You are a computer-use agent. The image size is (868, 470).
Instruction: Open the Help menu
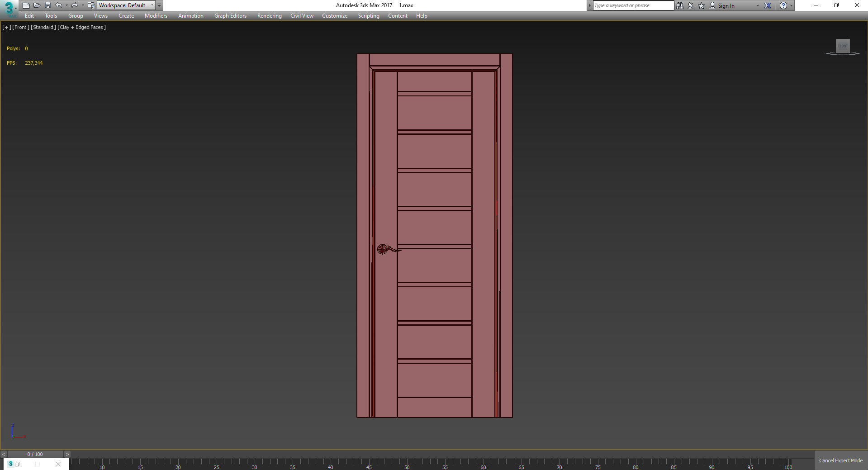tap(422, 16)
